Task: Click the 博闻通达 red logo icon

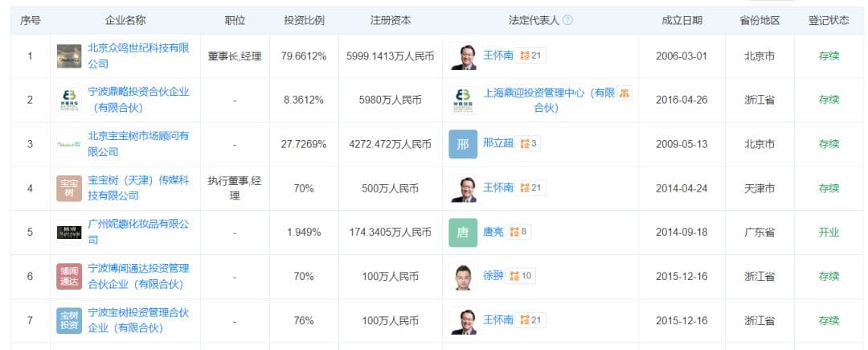Action: pos(69,277)
